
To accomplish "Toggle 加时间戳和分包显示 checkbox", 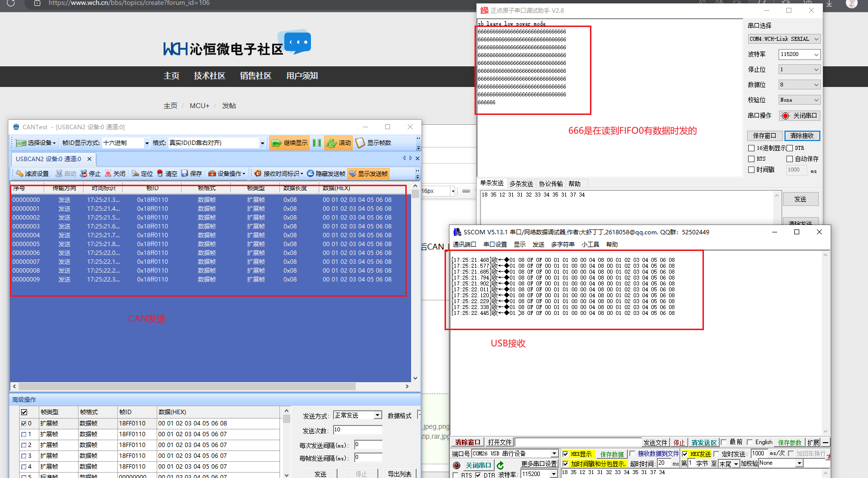I will pyautogui.click(x=565, y=464).
